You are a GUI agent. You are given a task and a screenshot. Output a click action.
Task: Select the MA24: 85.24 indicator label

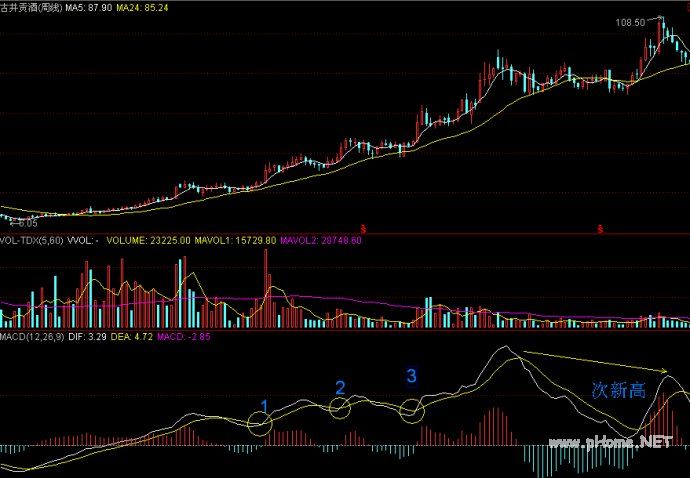[142, 7]
